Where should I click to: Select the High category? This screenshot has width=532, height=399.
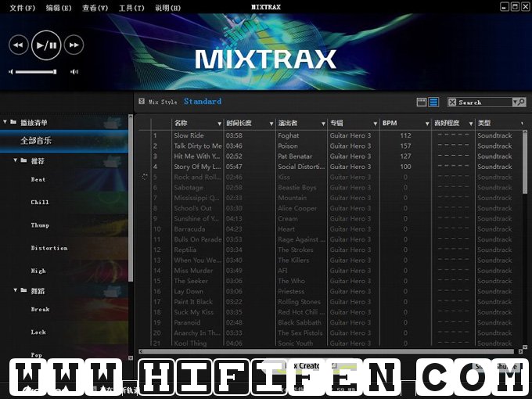(x=38, y=271)
